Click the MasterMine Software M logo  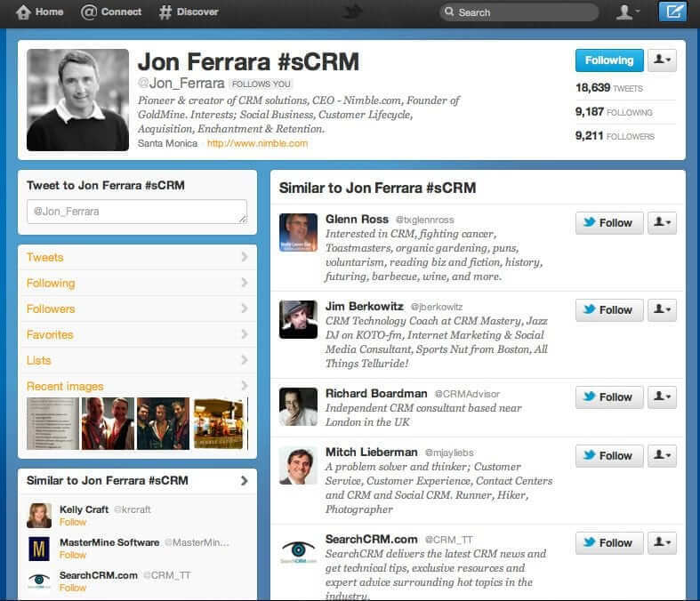pos(39,549)
